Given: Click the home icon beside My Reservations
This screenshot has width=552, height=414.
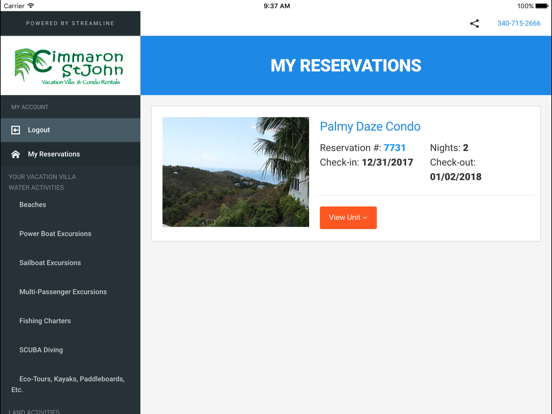Looking at the screenshot, I should click(x=15, y=154).
